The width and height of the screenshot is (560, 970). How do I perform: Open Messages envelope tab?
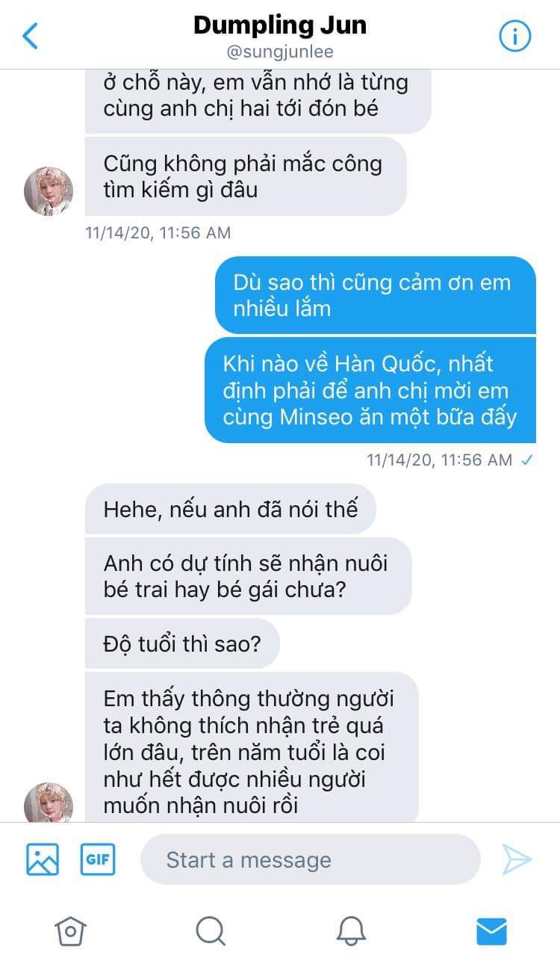(x=491, y=931)
